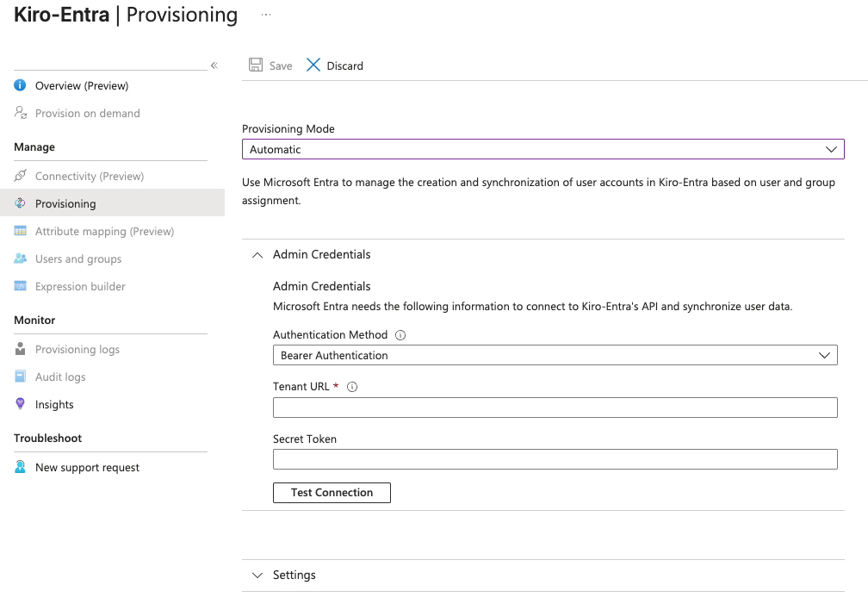This screenshot has width=868, height=610.
Task: Focus the Secret Token input field
Action: point(555,459)
